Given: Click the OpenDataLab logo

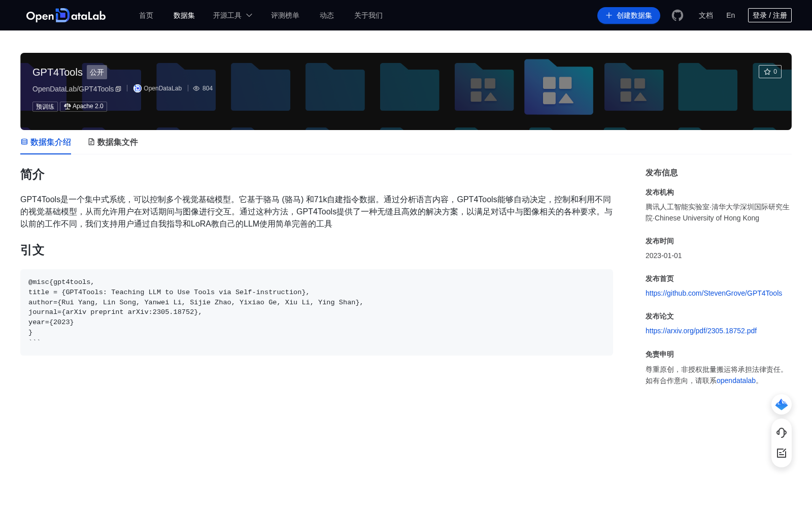Looking at the screenshot, I should 66,15.
